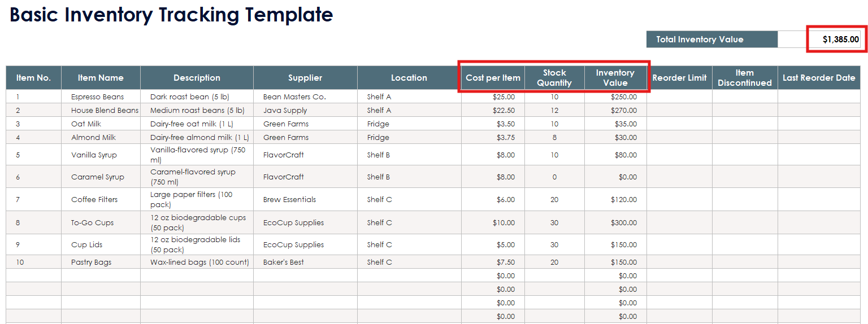The image size is (868, 324).
Task: Click the Baker's Best supplier cell
Action: (x=305, y=262)
